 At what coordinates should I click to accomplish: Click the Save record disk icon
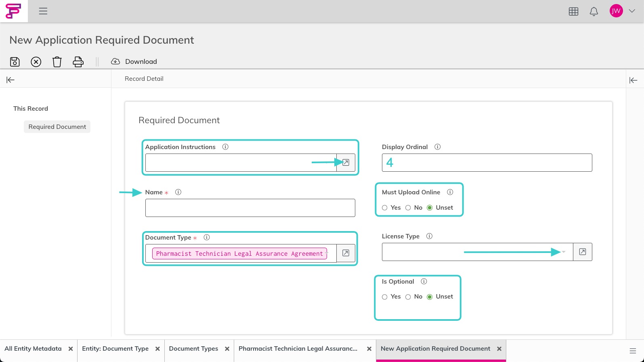pyautogui.click(x=15, y=61)
